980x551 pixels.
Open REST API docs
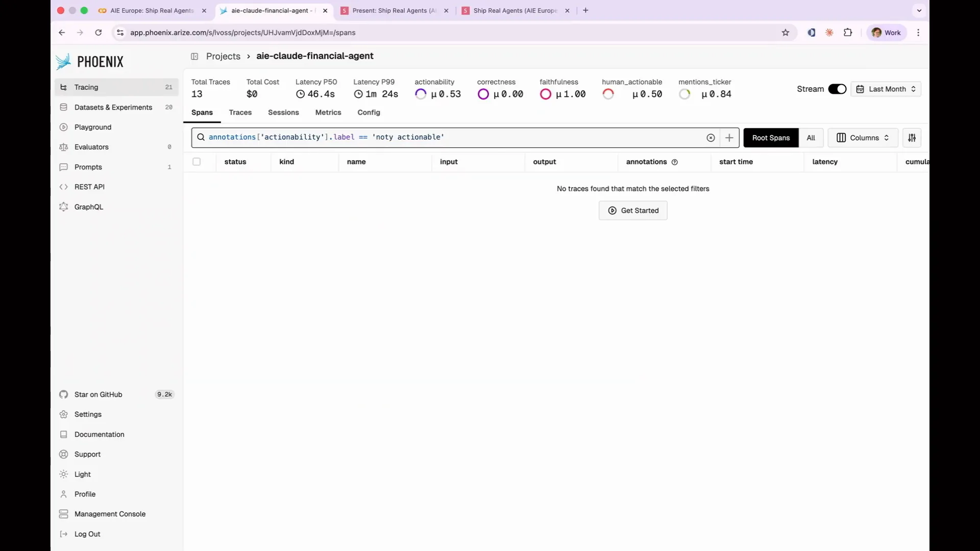(116, 187)
